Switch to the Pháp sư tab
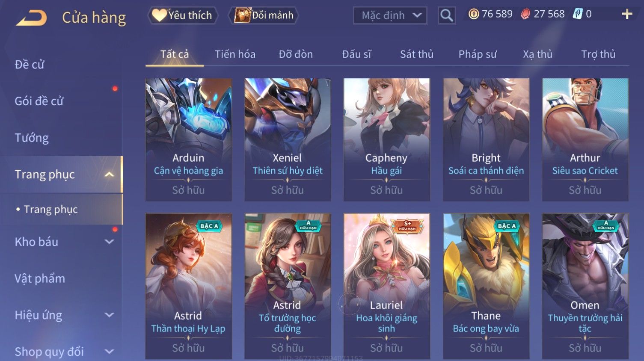Image resolution: width=644 pixels, height=361 pixels. 478,54
